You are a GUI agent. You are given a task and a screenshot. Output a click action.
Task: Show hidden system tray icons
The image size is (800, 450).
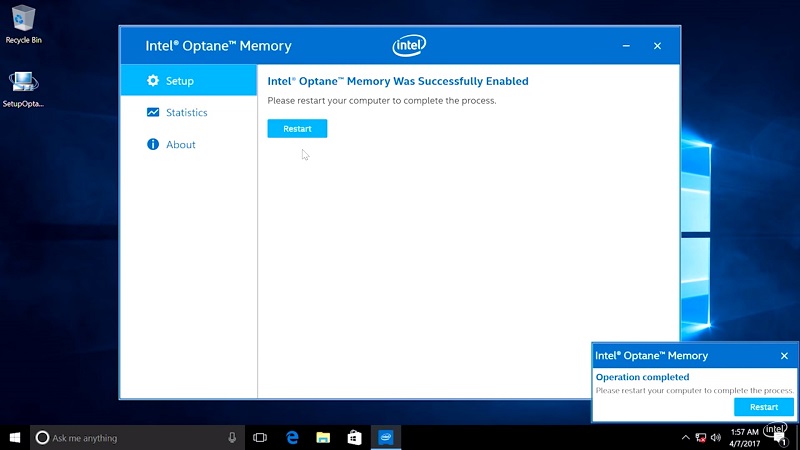pyautogui.click(x=686, y=438)
